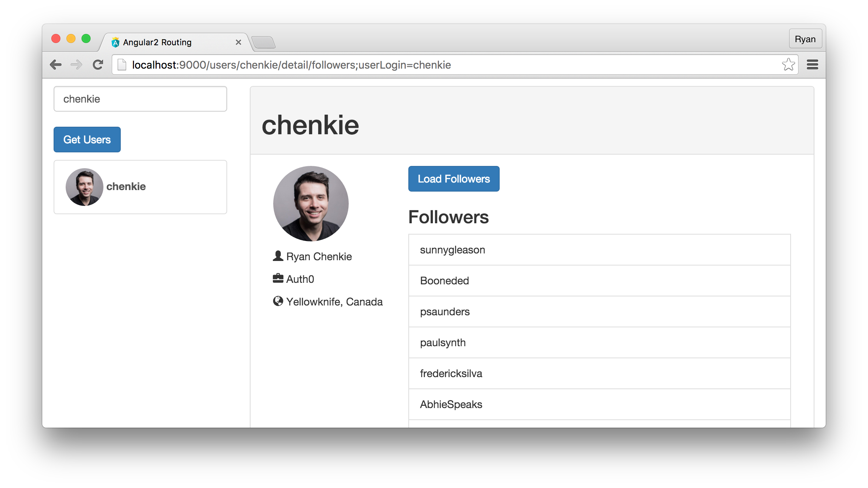
Task: Bookmark the page with the star icon
Action: point(788,65)
